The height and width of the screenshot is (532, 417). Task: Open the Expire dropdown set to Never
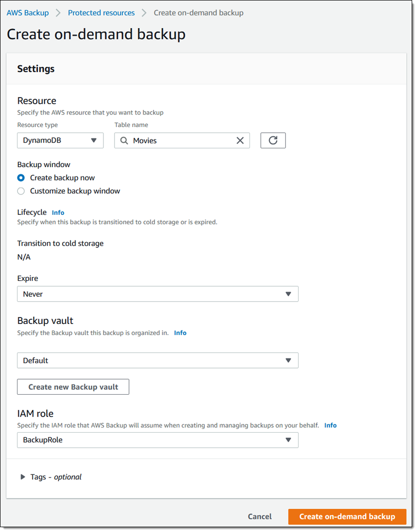coord(157,294)
